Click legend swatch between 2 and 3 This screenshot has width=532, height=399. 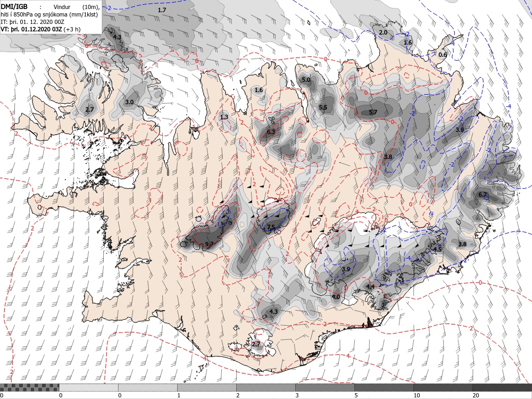[x=265, y=387]
